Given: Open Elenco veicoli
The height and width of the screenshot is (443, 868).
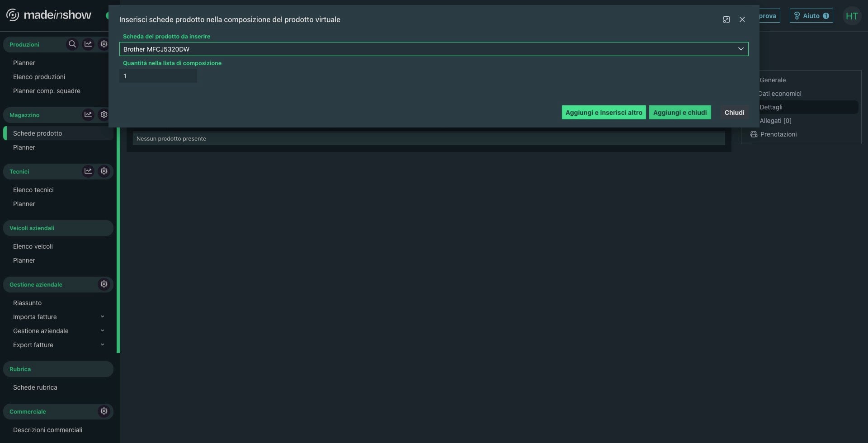Looking at the screenshot, I should pyautogui.click(x=33, y=246).
